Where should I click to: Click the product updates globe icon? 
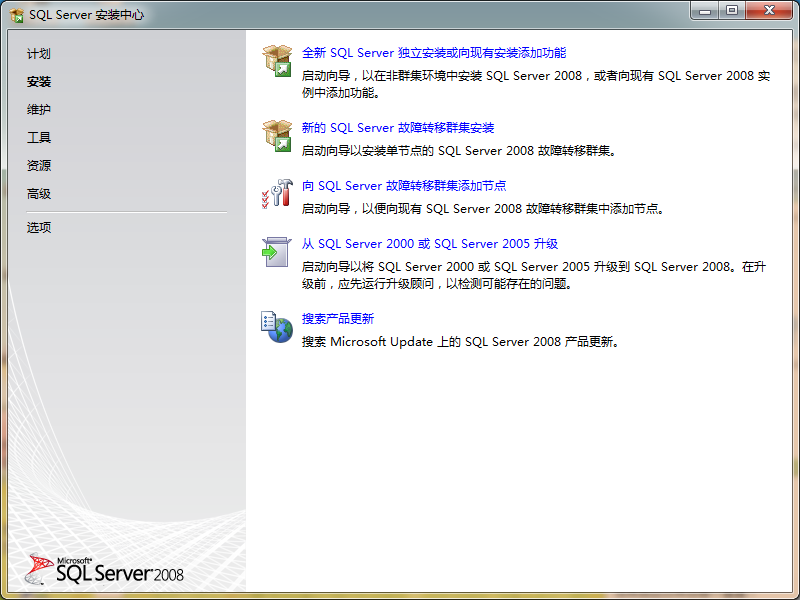[x=277, y=327]
